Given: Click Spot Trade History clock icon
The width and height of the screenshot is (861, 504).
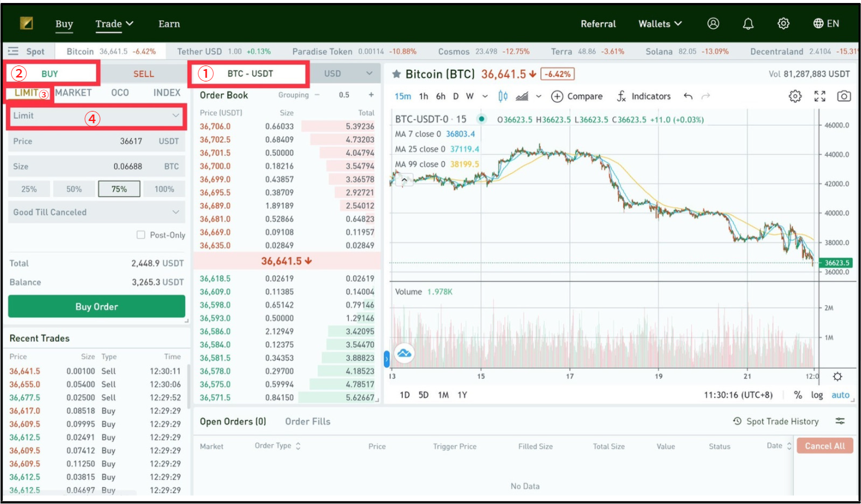Looking at the screenshot, I should [x=738, y=421].
